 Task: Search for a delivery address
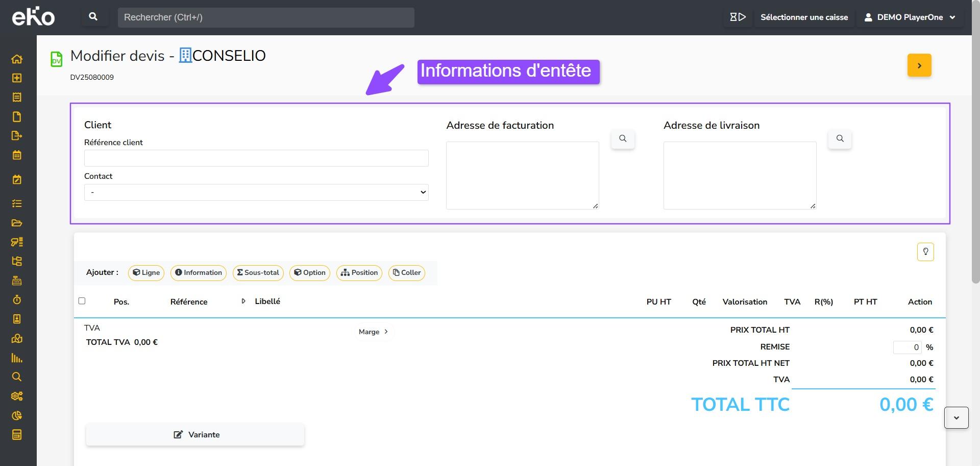click(x=840, y=138)
